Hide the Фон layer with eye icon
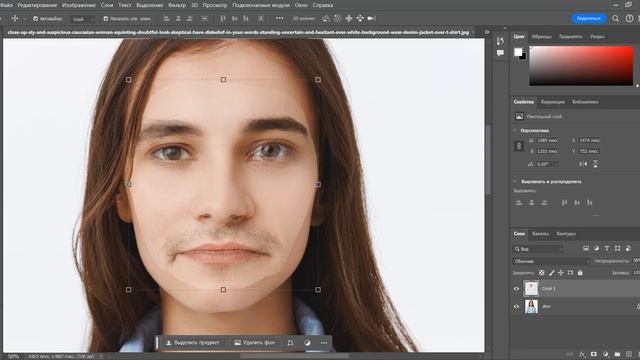Image resolution: width=640 pixels, height=360 pixels. pyautogui.click(x=516, y=307)
